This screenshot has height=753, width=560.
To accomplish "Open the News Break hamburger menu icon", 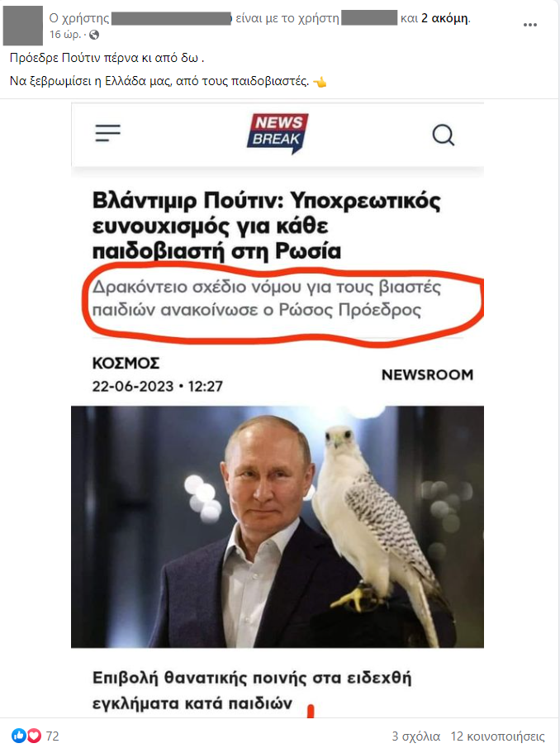I will (107, 133).
